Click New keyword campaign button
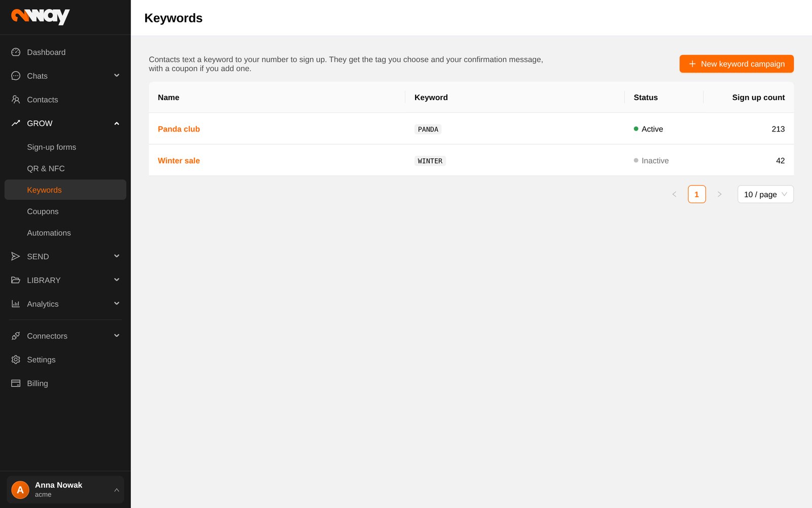 736,64
